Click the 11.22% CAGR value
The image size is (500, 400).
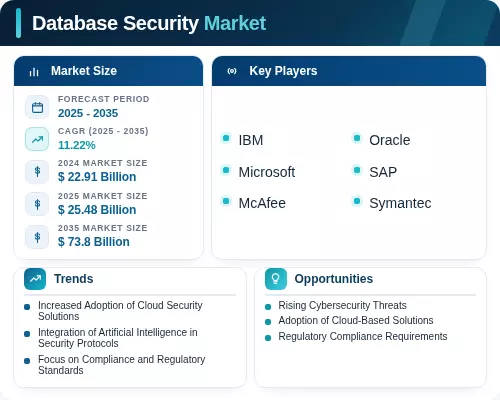tap(77, 145)
